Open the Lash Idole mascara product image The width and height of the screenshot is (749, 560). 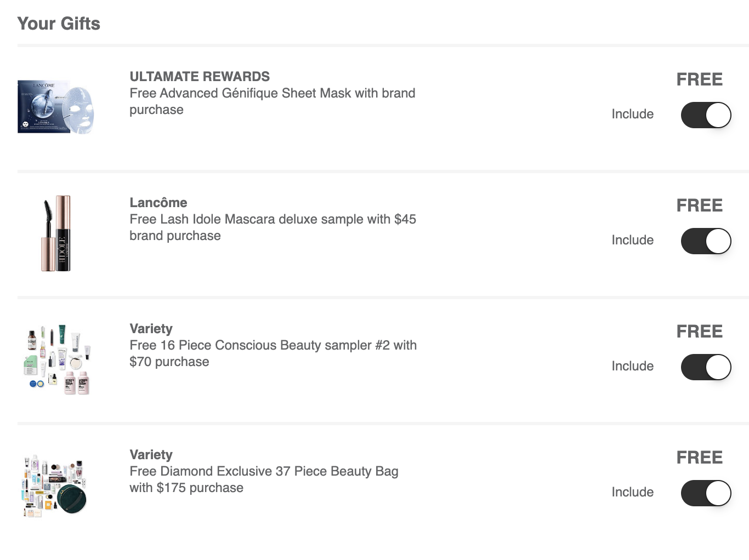(x=56, y=233)
